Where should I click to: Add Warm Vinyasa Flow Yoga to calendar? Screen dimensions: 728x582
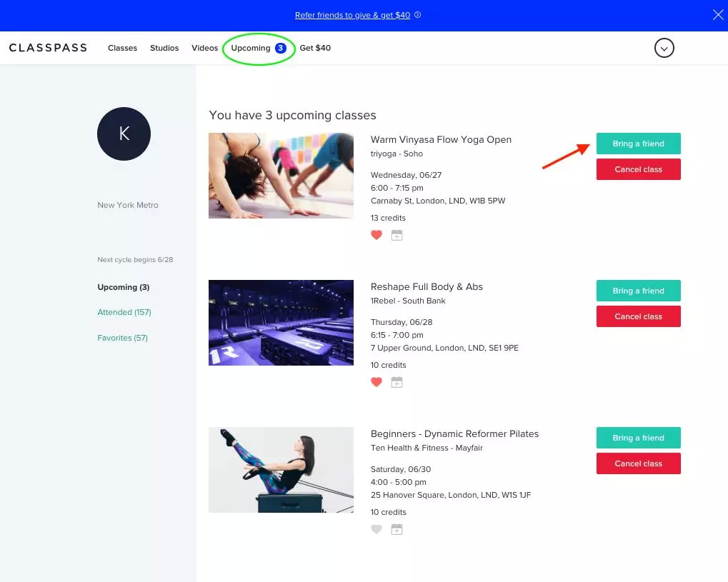pos(397,236)
